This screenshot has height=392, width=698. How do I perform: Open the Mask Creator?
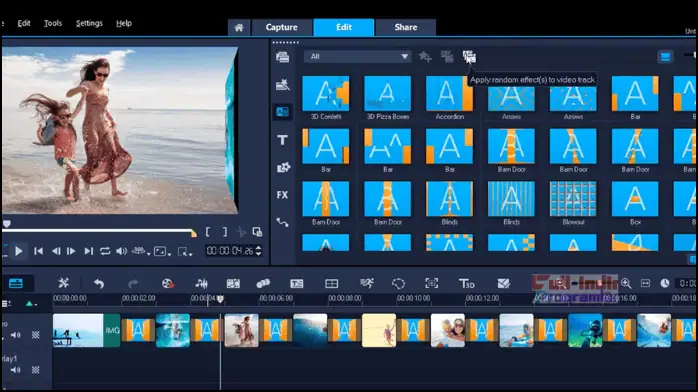[398, 283]
